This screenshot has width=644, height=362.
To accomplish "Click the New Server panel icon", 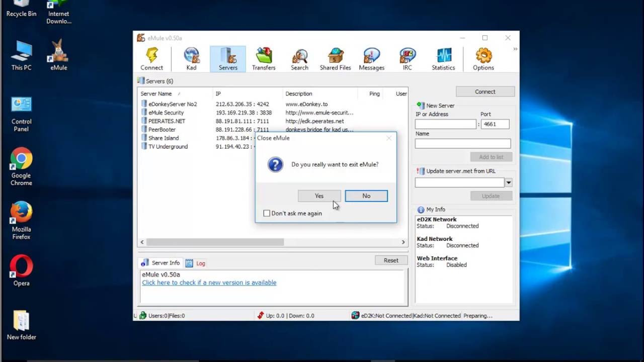I will click(421, 106).
